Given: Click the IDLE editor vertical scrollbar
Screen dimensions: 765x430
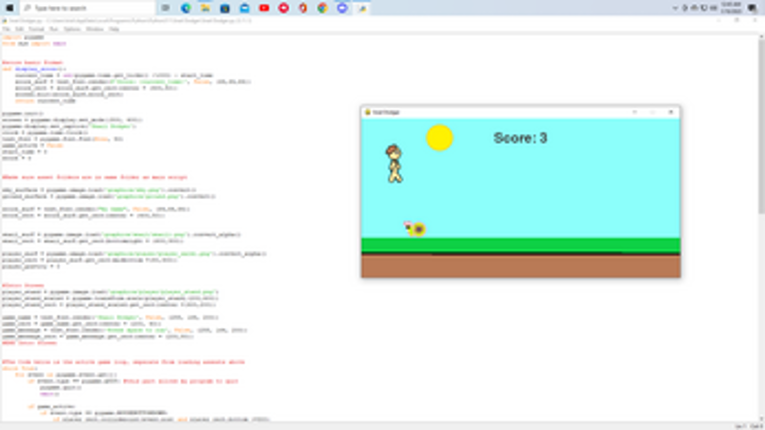Looking at the screenshot, I should pyautogui.click(x=761, y=200).
